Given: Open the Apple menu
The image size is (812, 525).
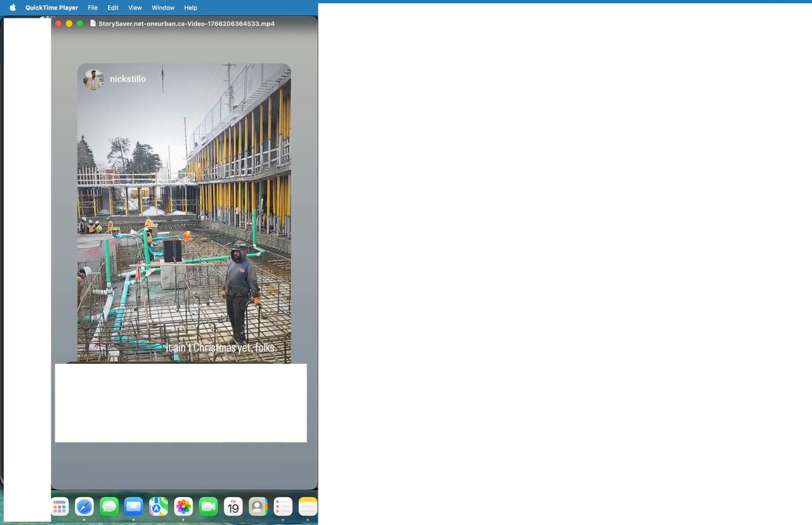Looking at the screenshot, I should click(12, 8).
